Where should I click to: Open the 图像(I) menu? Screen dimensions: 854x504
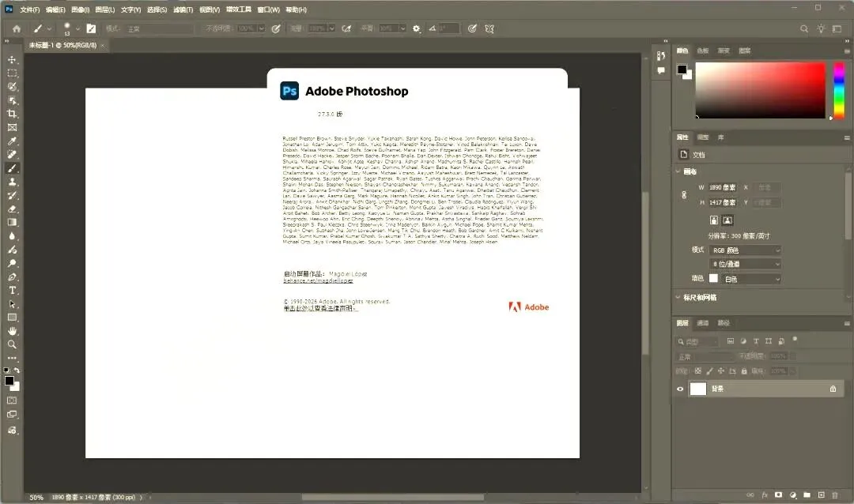80,9
